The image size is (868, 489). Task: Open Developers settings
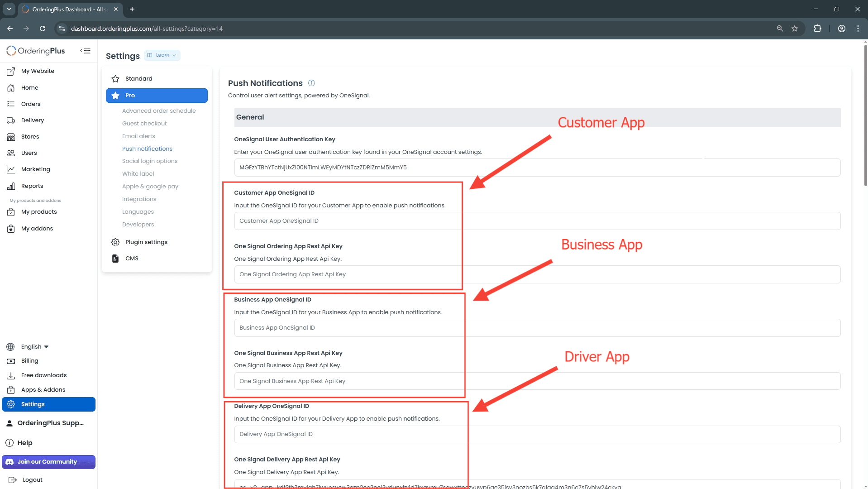[x=138, y=225]
